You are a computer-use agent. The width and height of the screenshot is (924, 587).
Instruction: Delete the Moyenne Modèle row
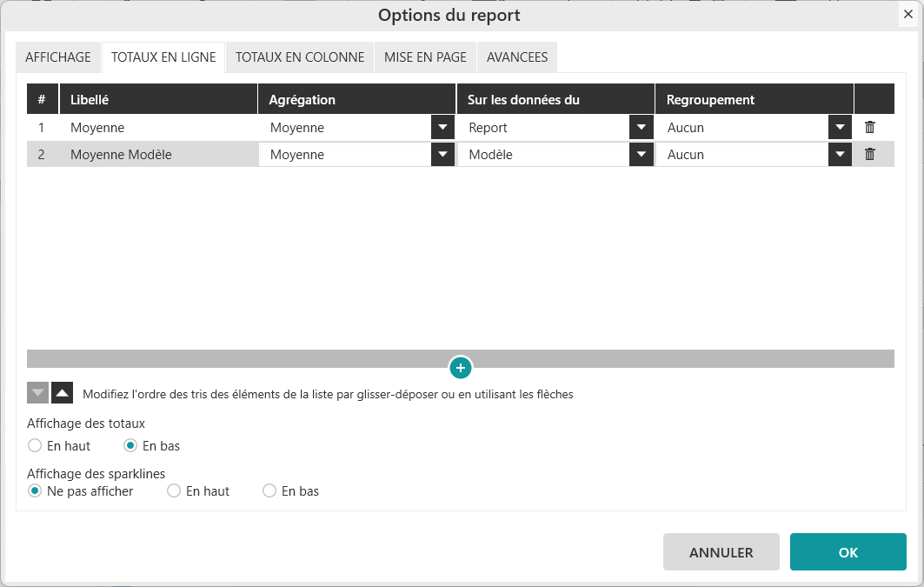click(x=869, y=155)
